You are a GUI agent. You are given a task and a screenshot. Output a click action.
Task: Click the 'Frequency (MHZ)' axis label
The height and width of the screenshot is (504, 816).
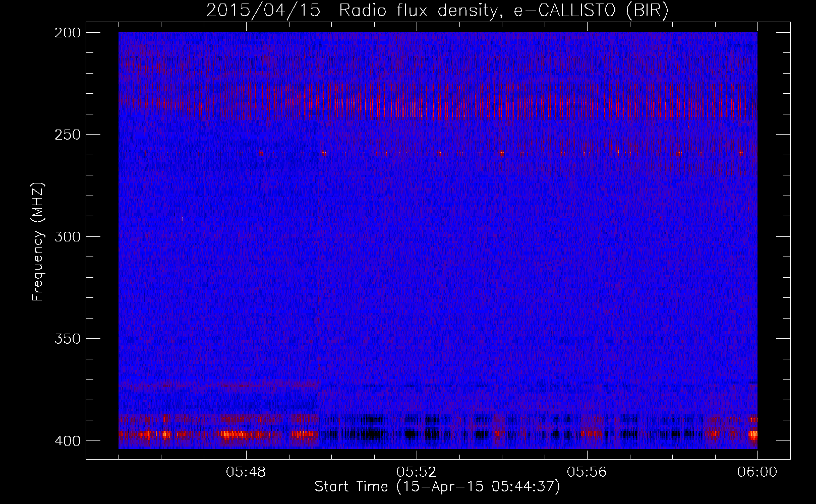tap(38, 241)
